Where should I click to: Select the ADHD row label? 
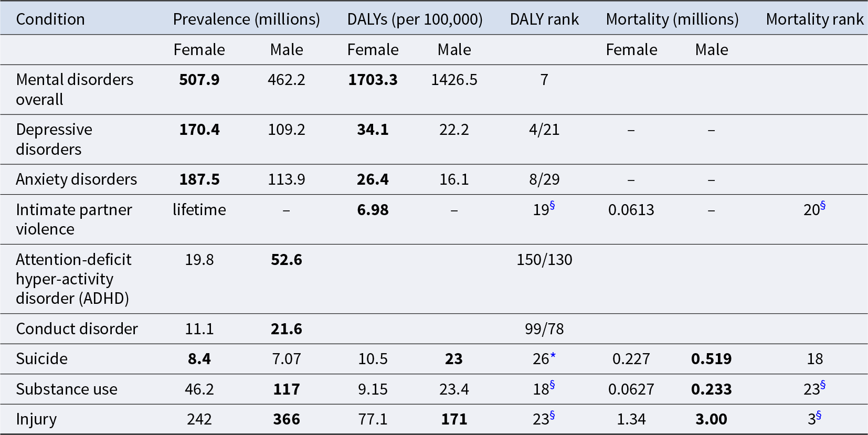click(x=73, y=279)
